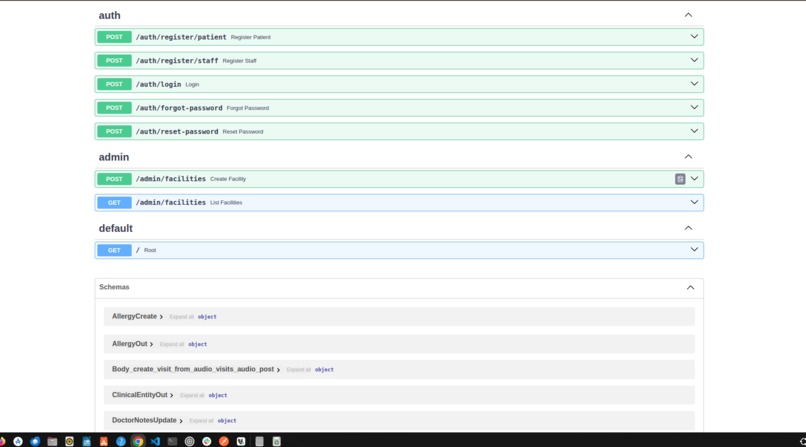Collapse the Schemas panel

pos(690,288)
